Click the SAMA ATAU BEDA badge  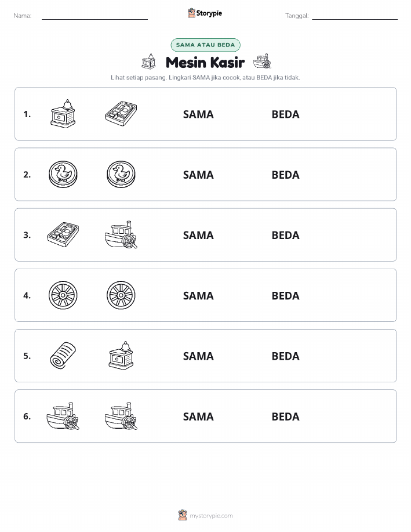205,45
